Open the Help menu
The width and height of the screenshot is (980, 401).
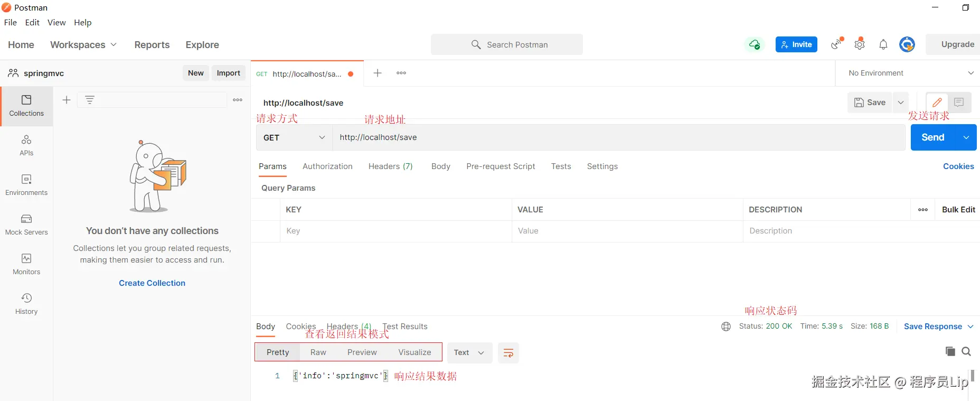(83, 22)
